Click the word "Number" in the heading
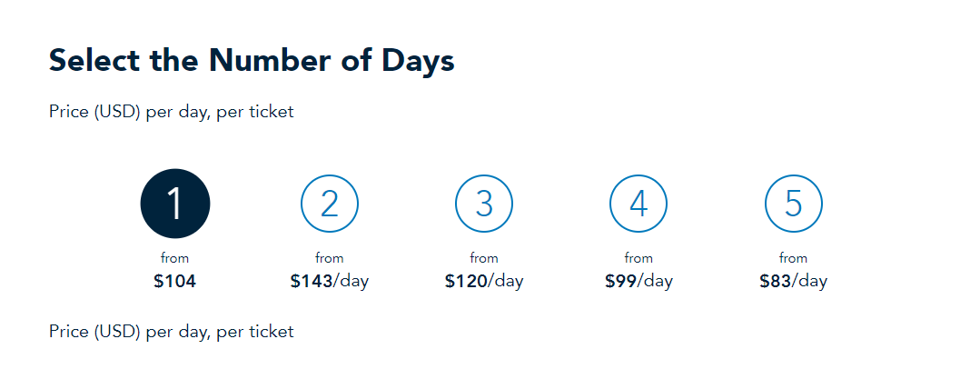 tap(271, 61)
